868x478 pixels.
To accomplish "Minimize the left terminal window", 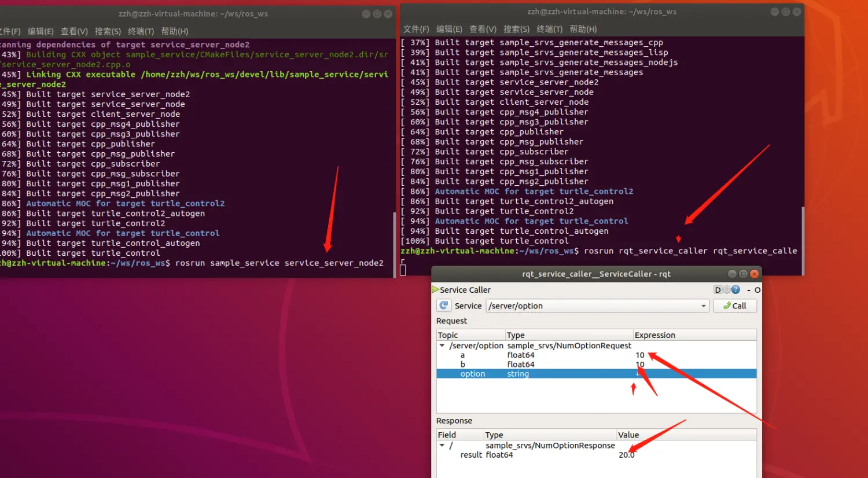I will pyautogui.click(x=366, y=14).
